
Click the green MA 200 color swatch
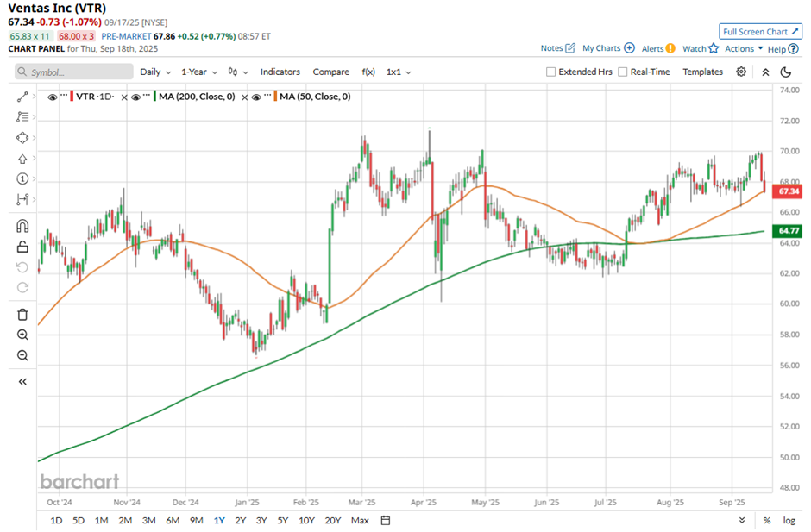[x=154, y=97]
